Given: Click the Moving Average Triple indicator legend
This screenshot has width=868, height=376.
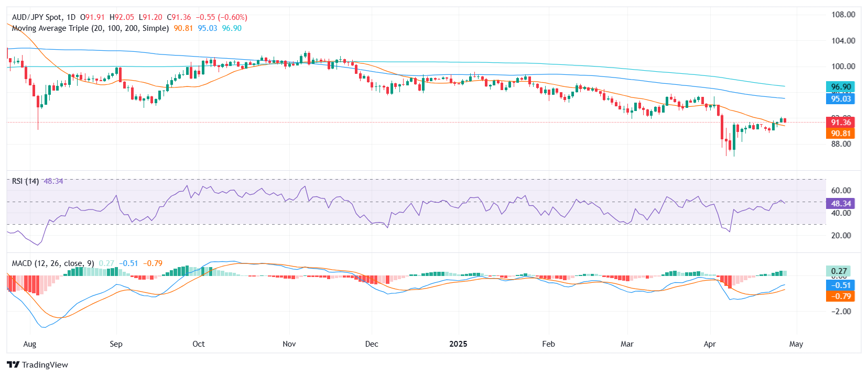Looking at the screenshot, I should [90, 28].
